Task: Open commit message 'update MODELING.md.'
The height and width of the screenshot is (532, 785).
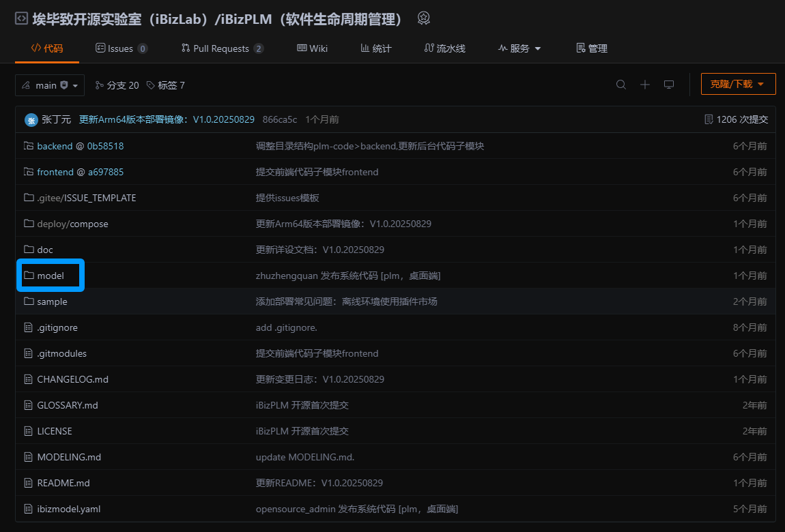Action: click(305, 457)
